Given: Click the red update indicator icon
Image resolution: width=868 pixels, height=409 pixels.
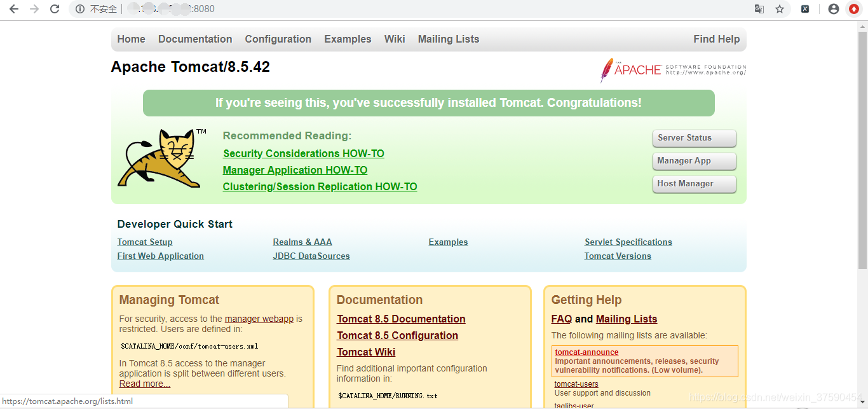Looking at the screenshot, I should [x=854, y=9].
